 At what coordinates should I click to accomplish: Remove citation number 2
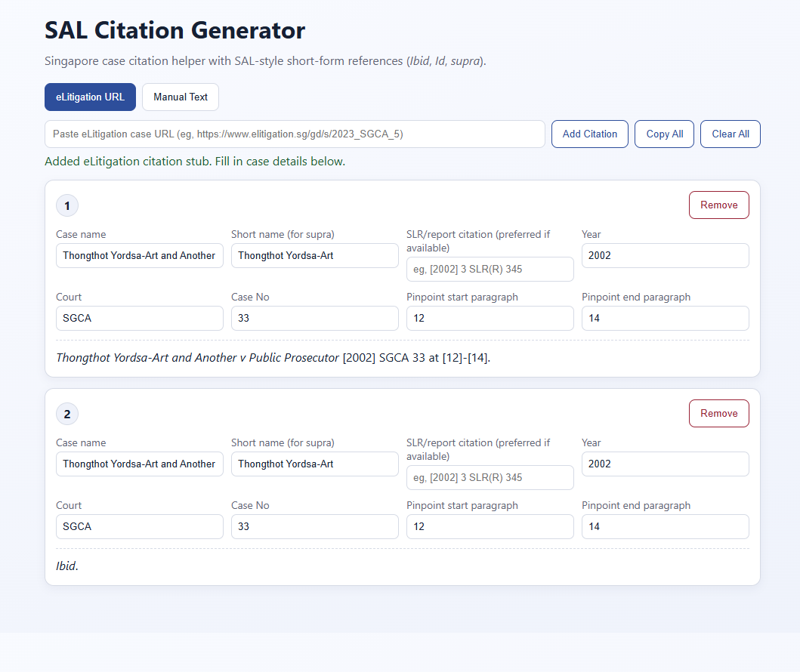[x=718, y=413]
